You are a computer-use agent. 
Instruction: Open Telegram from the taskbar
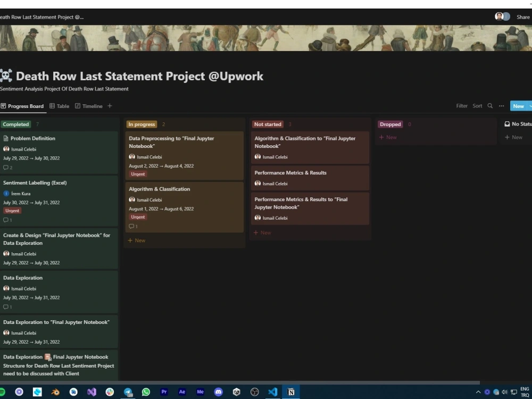point(128,392)
